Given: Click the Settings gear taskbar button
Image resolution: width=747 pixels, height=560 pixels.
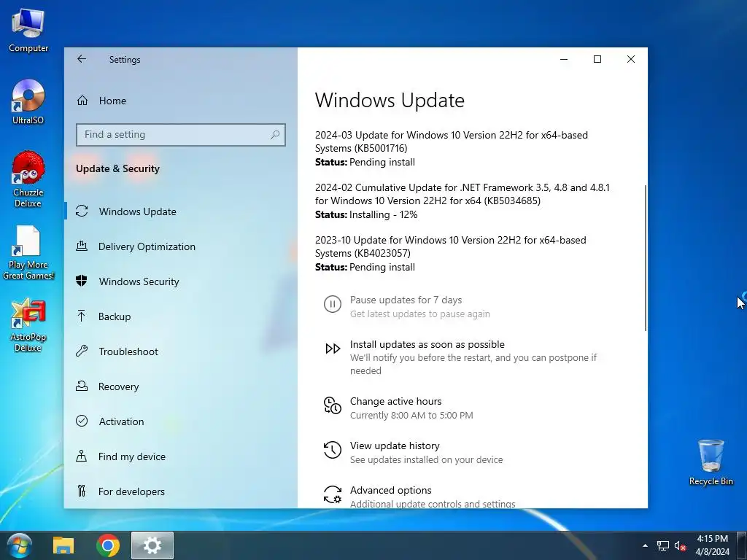Looking at the screenshot, I should pos(152,545).
